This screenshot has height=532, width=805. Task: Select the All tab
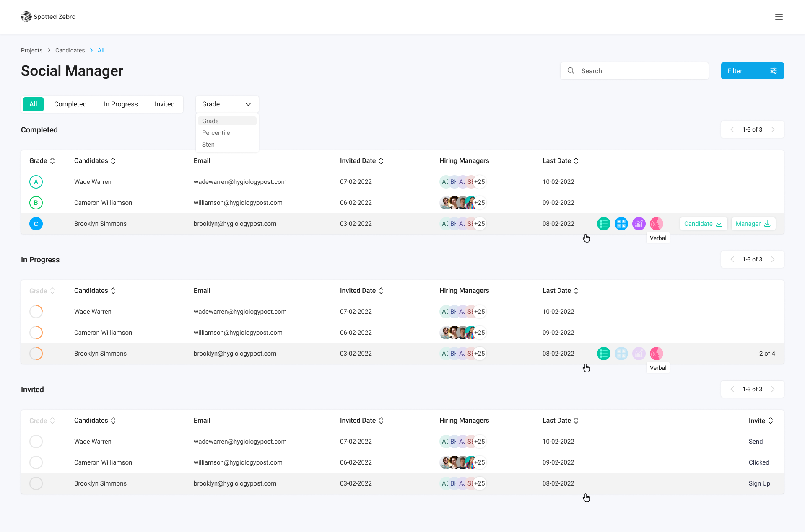coord(33,104)
